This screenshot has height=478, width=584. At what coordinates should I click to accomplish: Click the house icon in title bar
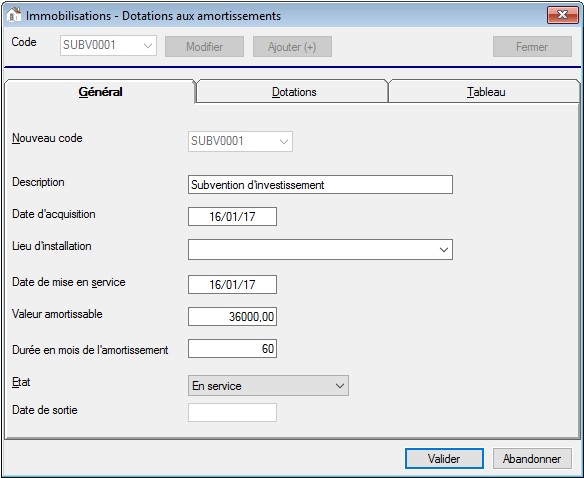(x=14, y=15)
